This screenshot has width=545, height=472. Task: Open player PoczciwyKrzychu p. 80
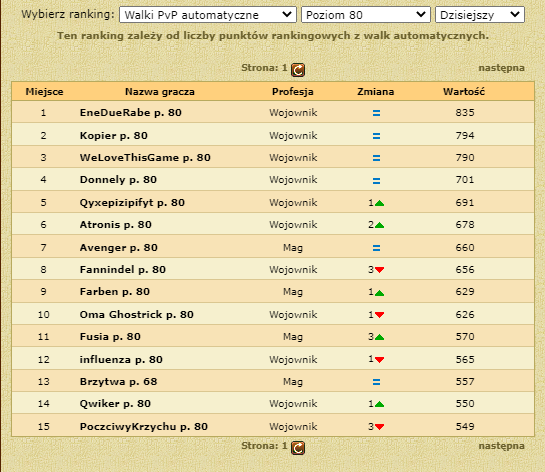pyautogui.click(x=144, y=426)
